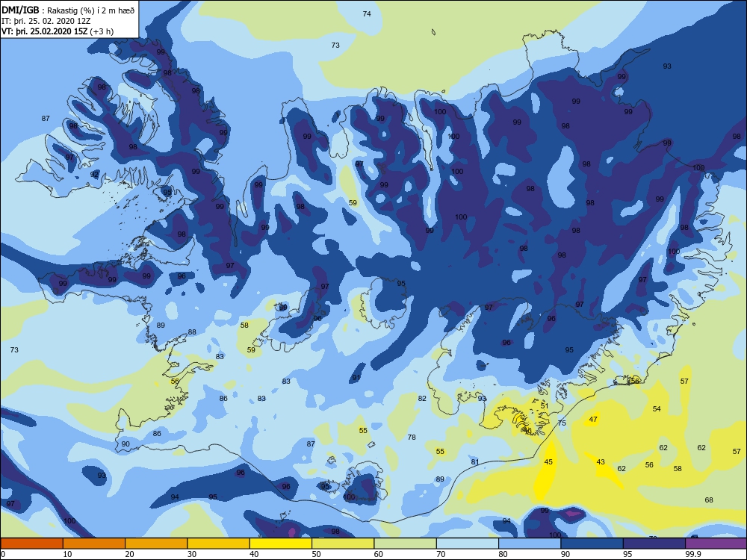Click the '74' humidity value on the map

pos(367,13)
